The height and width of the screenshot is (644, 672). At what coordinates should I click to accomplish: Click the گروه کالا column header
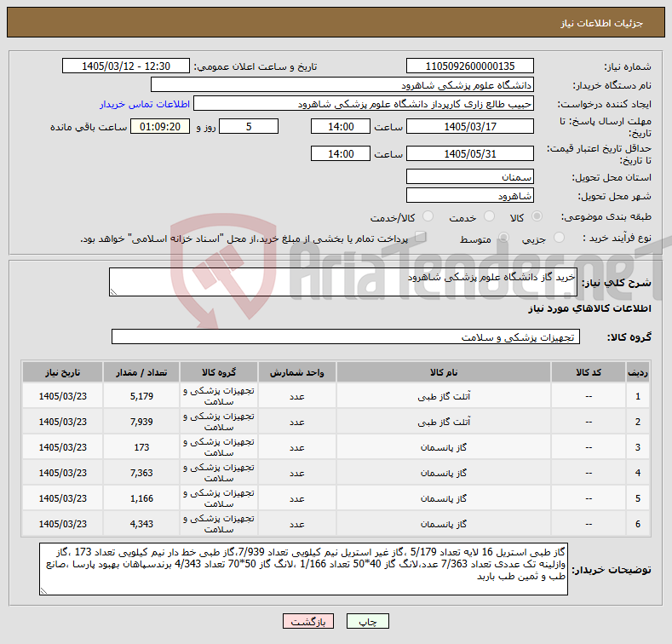[x=219, y=372]
